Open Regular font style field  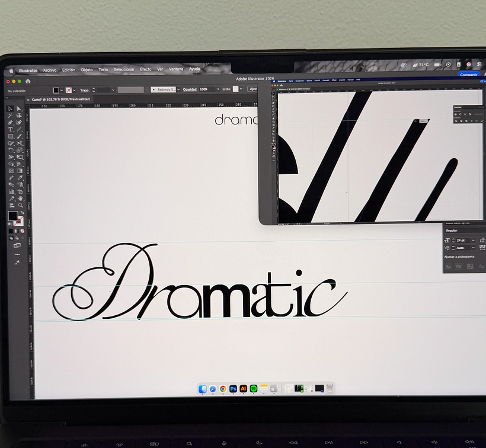(x=465, y=231)
